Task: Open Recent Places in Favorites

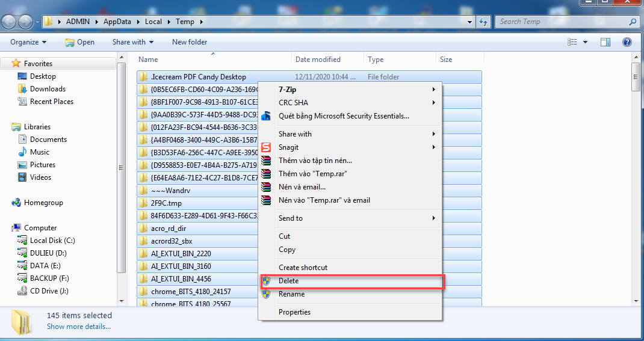Action: (x=52, y=102)
